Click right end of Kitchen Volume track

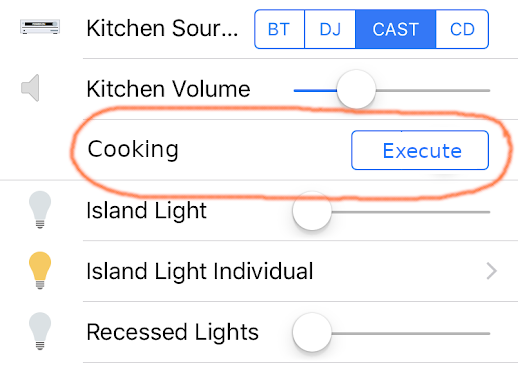(487, 90)
